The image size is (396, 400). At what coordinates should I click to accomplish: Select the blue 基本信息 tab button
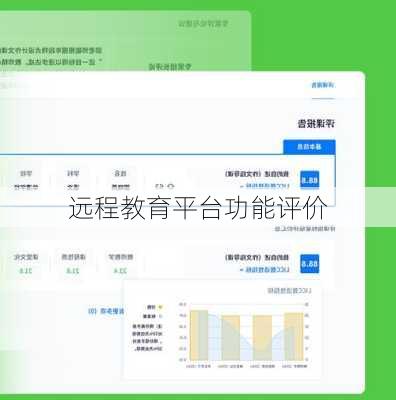309,147
